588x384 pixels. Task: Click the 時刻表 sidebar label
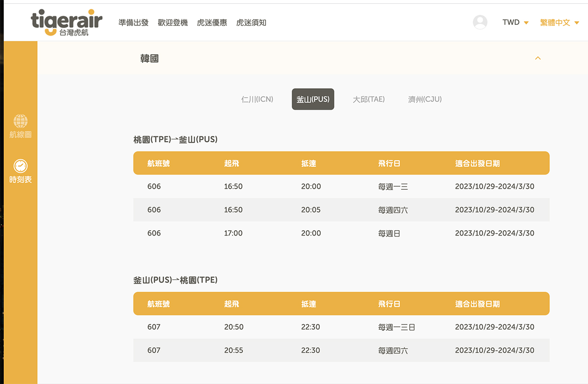(x=20, y=180)
